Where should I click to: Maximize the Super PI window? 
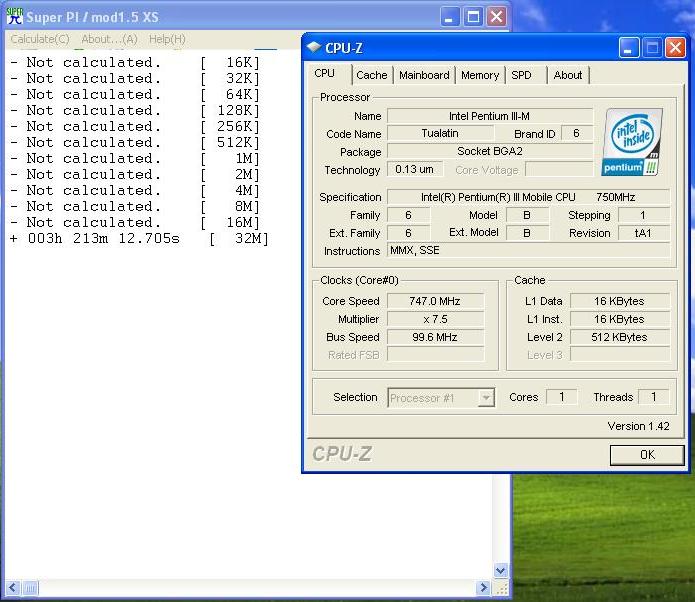[473, 17]
